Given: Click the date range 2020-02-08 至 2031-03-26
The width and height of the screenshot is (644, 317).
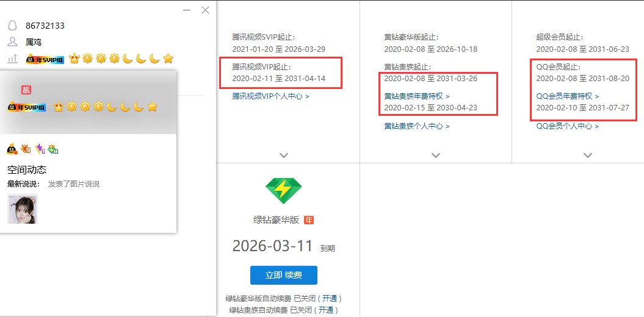Looking at the screenshot, I should click(x=431, y=78).
